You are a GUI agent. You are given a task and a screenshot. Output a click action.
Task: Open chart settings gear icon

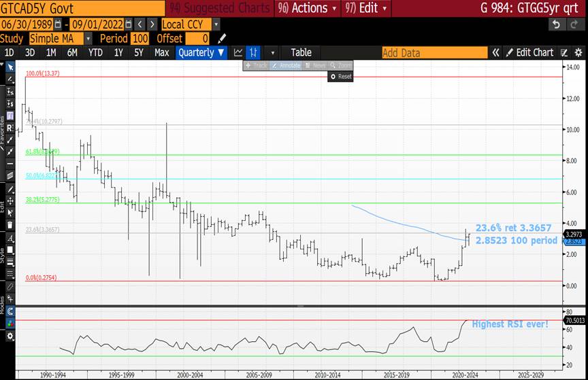pyautogui.click(x=577, y=52)
